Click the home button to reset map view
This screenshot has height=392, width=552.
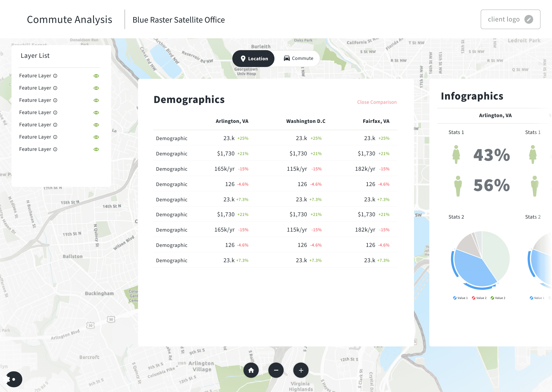tap(251, 370)
